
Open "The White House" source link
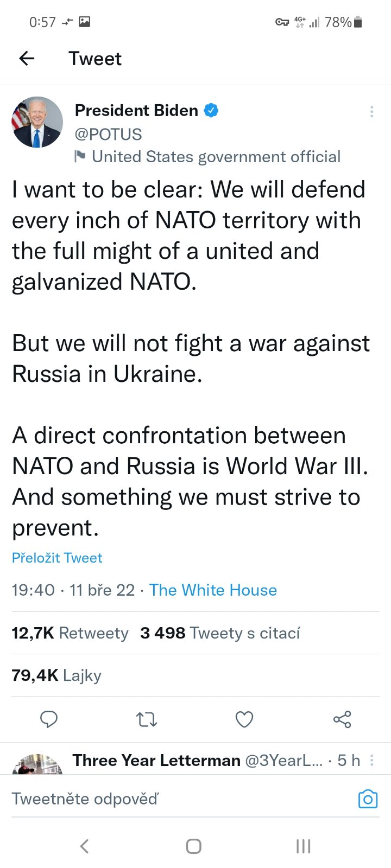213,590
